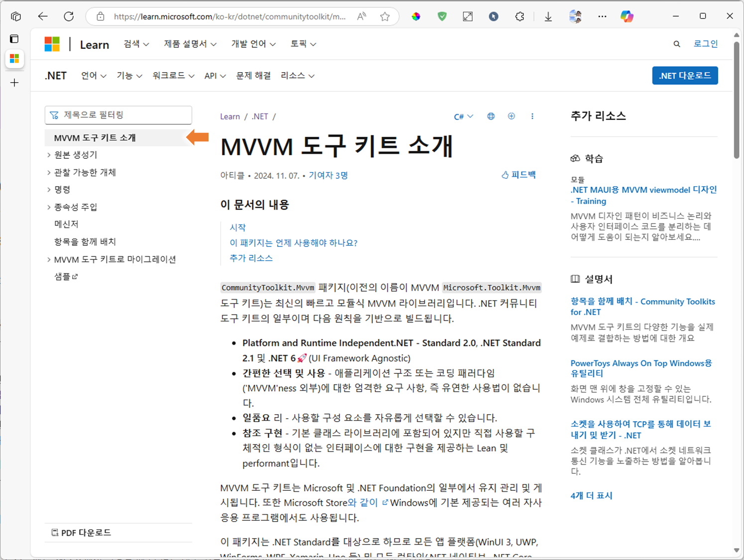
Task: Expand the 관찰 가능한 개체 node
Action: tap(49, 172)
